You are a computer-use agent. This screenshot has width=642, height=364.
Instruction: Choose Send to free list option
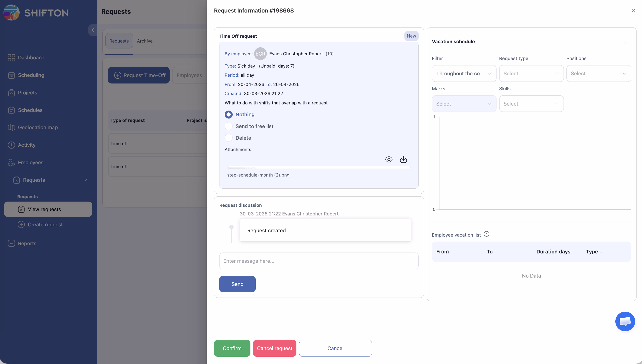pos(229,126)
